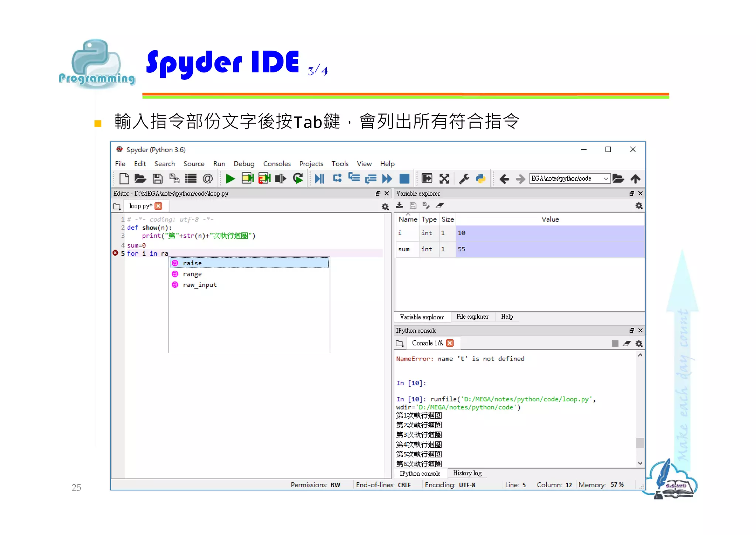
Task: Open the PYTHONPATH manager Python icon
Action: coord(481,179)
